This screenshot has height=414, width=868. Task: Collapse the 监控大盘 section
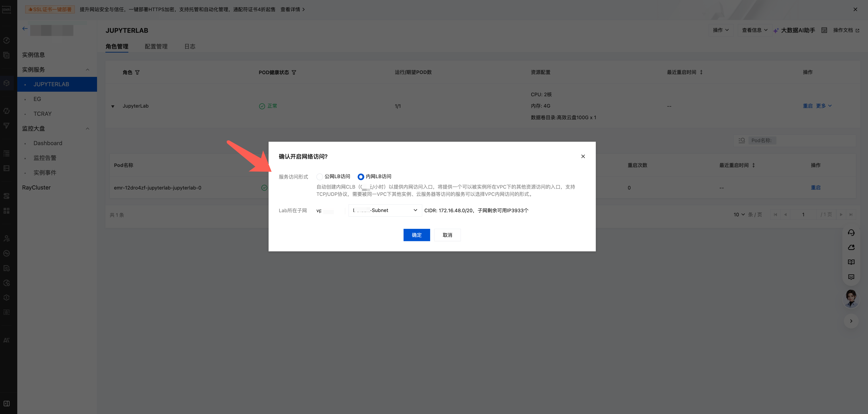pyautogui.click(x=88, y=129)
